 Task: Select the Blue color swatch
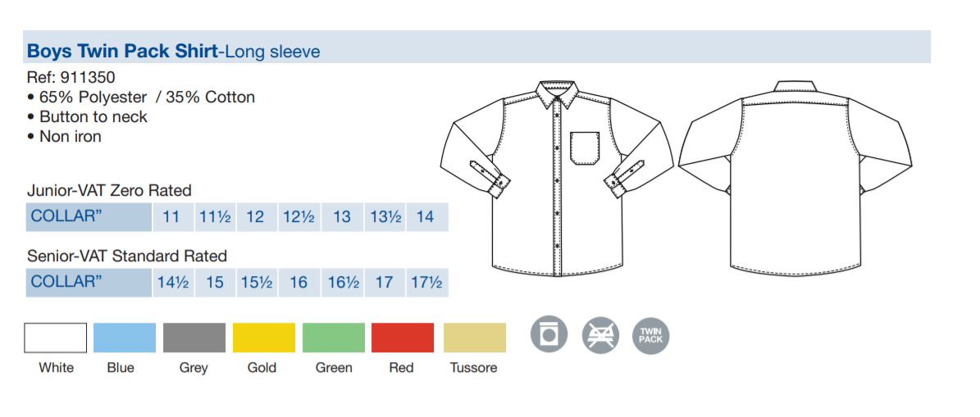[125, 338]
